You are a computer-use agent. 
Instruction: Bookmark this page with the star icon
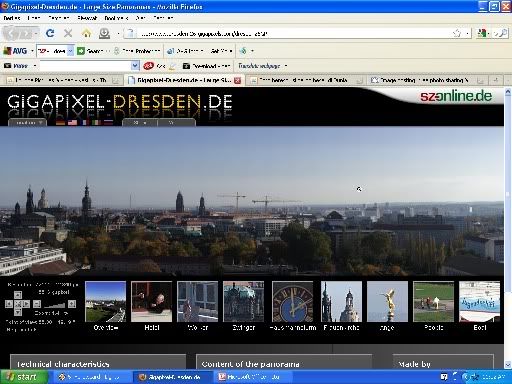[x=457, y=33]
